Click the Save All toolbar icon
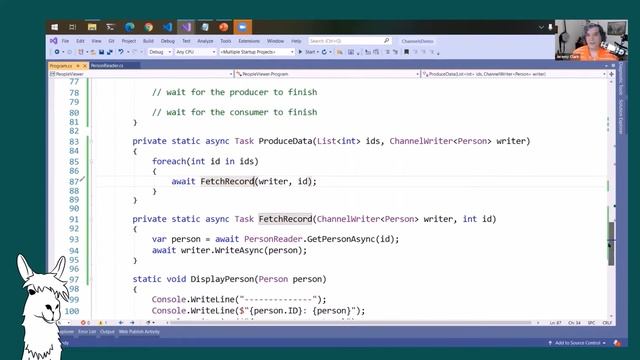 pyautogui.click(x=109, y=52)
